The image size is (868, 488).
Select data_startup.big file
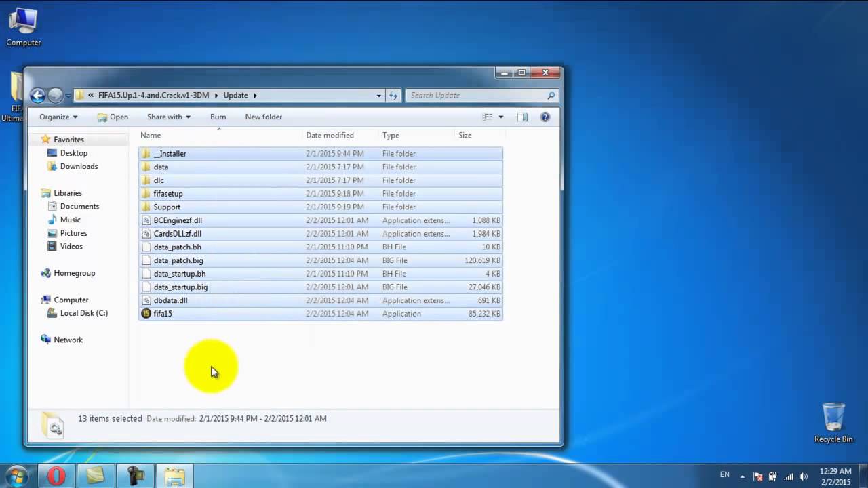click(321, 287)
